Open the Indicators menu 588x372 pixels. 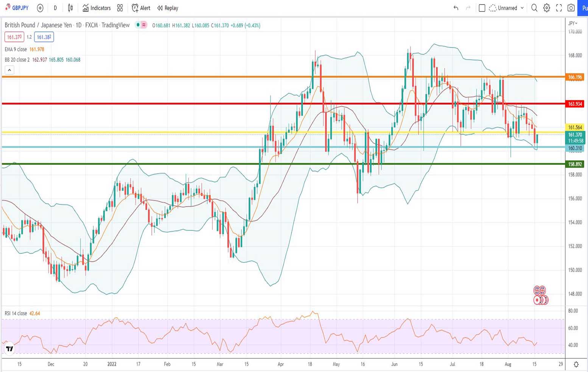96,8
